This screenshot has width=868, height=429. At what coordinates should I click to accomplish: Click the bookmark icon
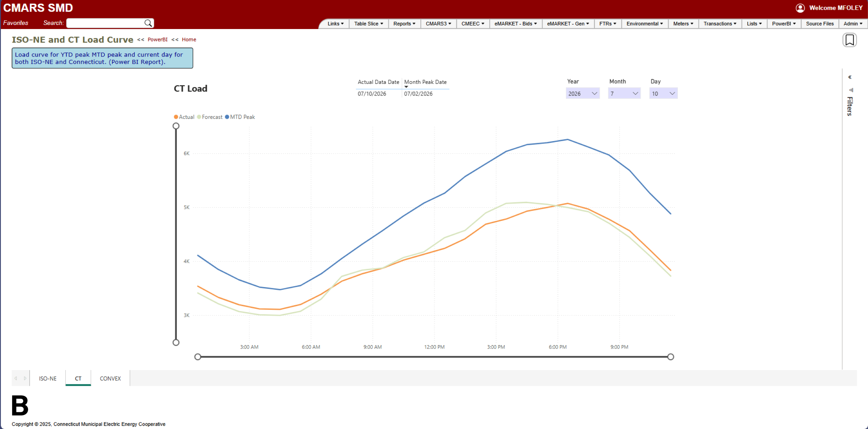[849, 40]
